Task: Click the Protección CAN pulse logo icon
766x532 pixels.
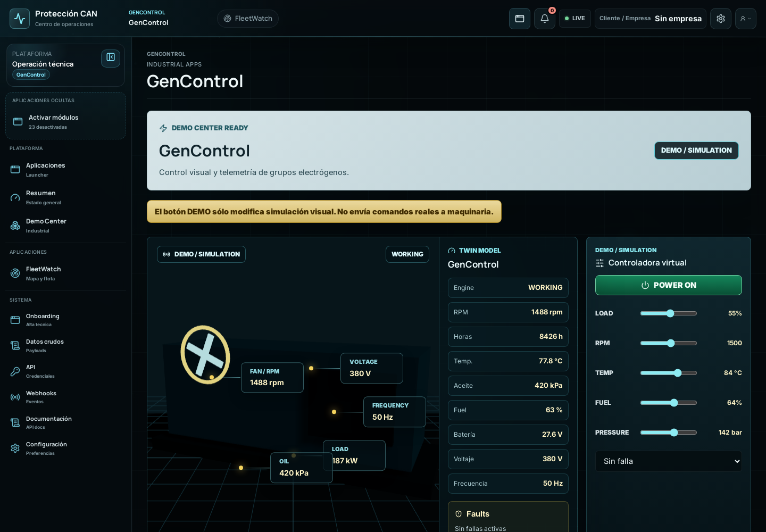Action: (20, 19)
